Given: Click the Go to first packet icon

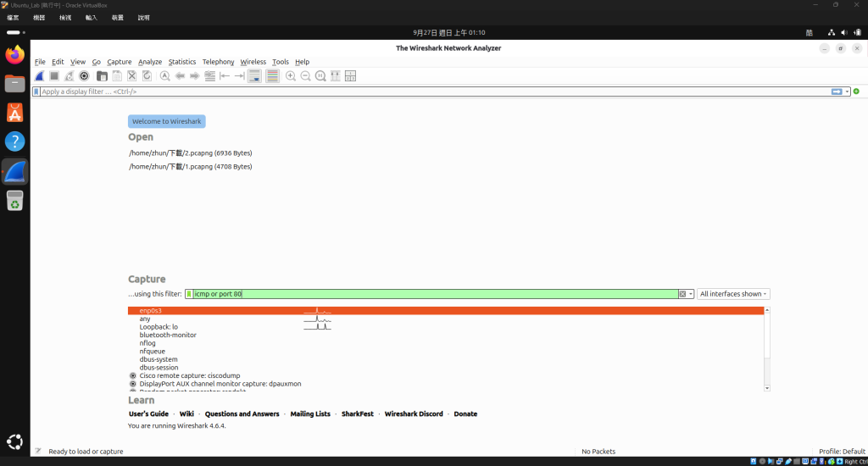Looking at the screenshot, I should tap(225, 76).
